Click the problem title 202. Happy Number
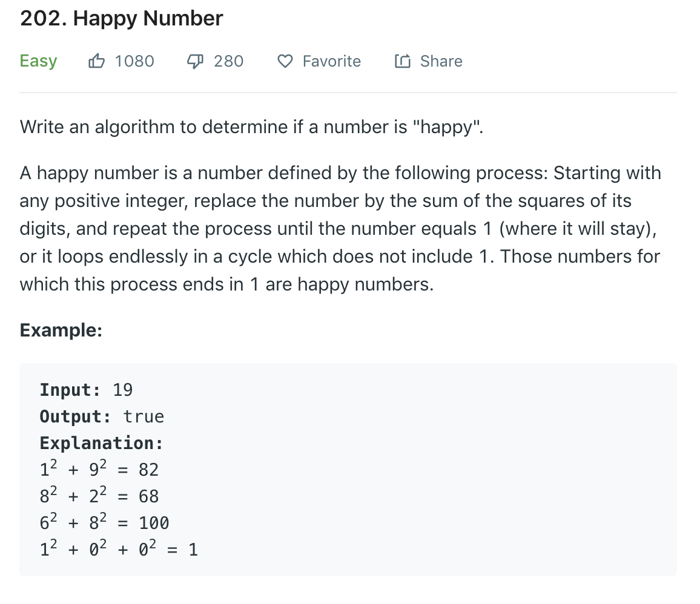This screenshot has height=604, width=700. point(121,18)
